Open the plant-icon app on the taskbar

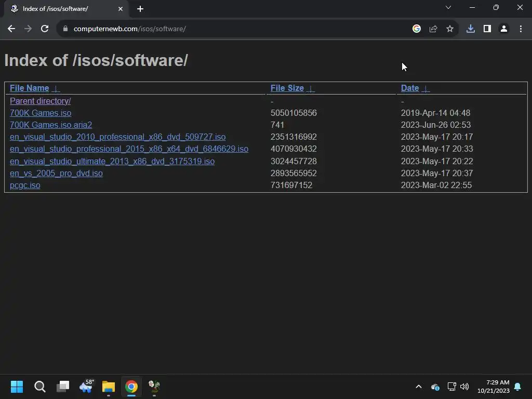pyautogui.click(x=154, y=387)
